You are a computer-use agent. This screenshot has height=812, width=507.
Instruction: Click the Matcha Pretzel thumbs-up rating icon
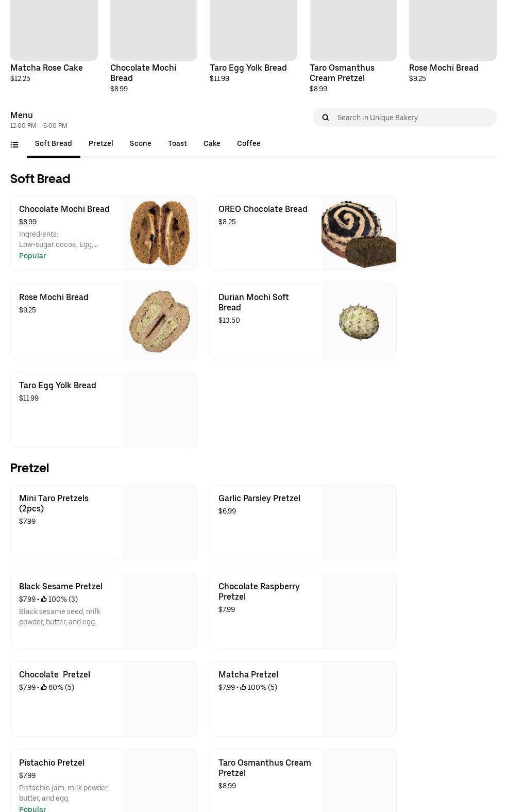[x=243, y=687]
